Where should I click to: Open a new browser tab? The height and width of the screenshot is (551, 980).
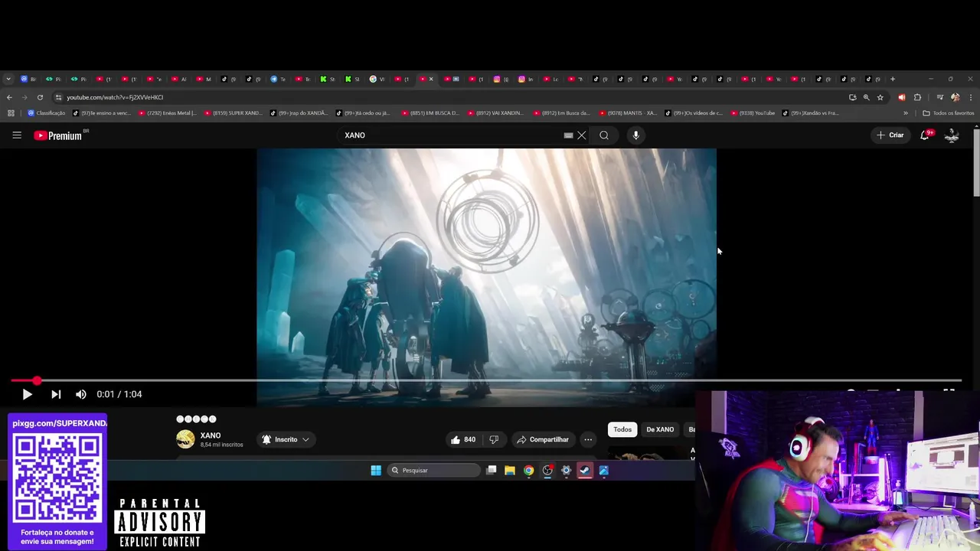(x=892, y=79)
